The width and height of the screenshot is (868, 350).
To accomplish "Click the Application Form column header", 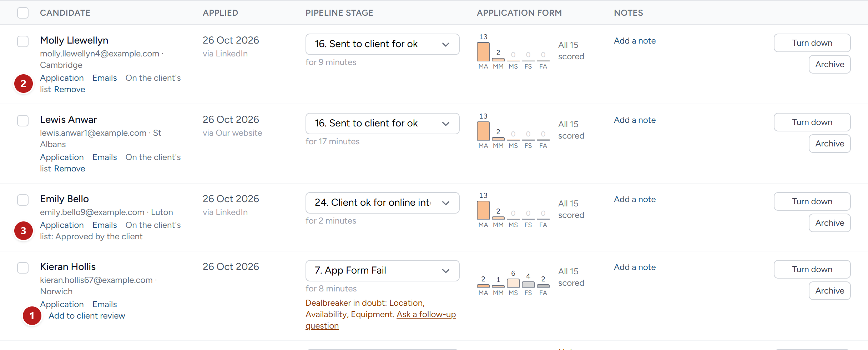I will click(x=519, y=13).
